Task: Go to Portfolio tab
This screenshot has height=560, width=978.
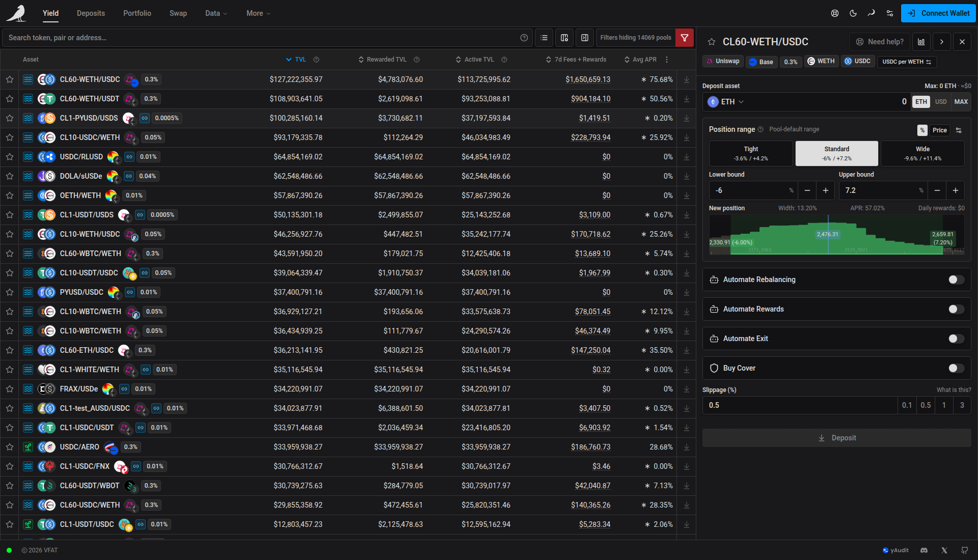Action: (x=137, y=13)
